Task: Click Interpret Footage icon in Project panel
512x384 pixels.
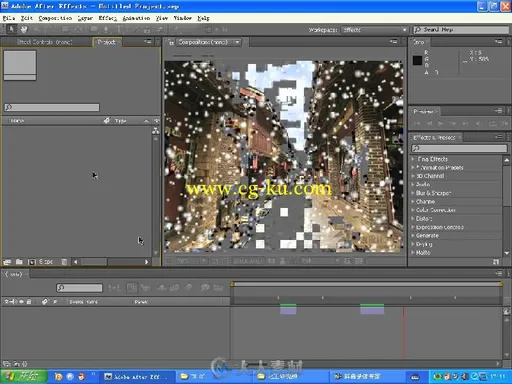Action: click(7, 262)
